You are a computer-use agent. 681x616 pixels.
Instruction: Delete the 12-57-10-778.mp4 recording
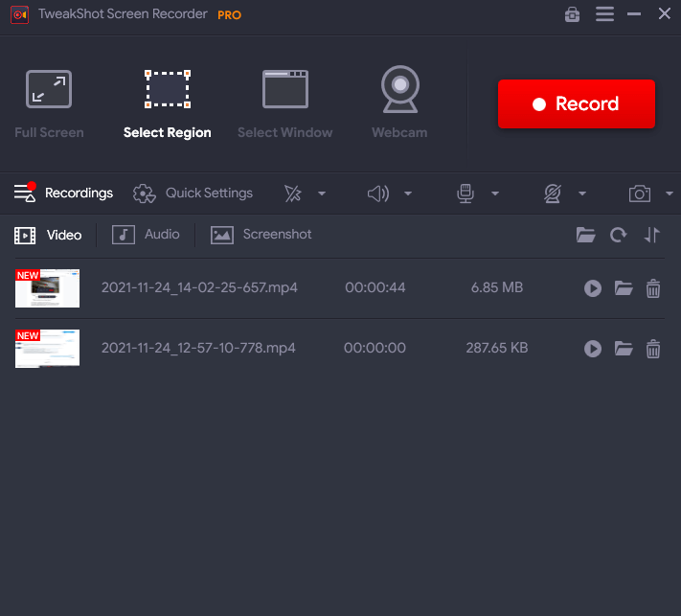click(x=653, y=349)
